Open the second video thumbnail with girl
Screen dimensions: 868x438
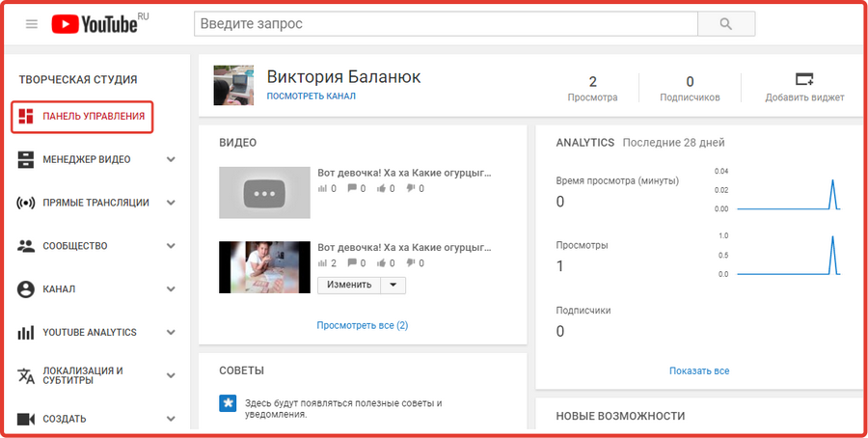click(264, 267)
